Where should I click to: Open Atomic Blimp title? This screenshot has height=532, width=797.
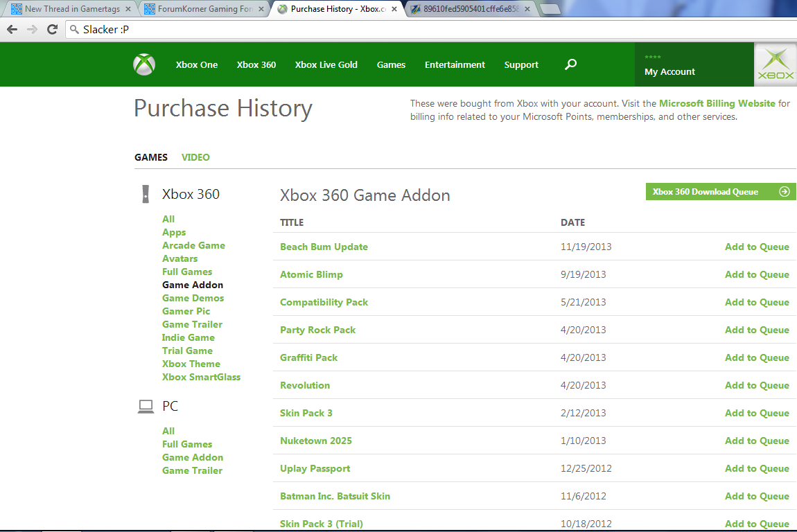coord(311,274)
